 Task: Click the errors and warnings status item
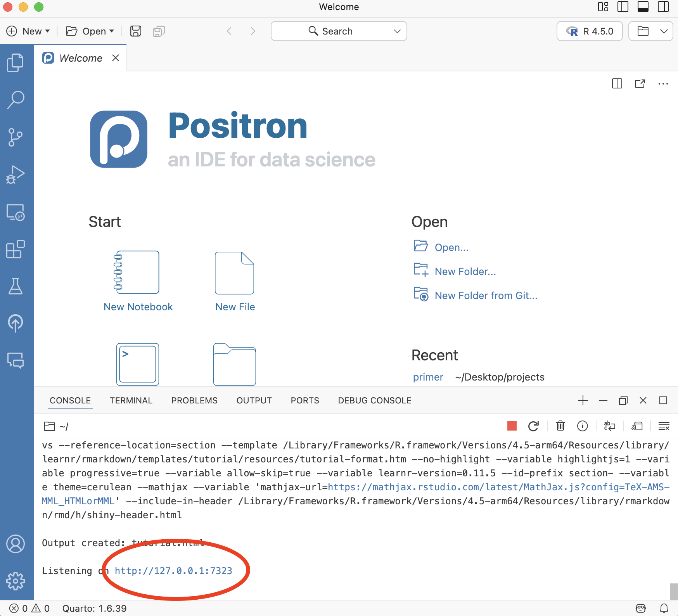tap(29, 608)
